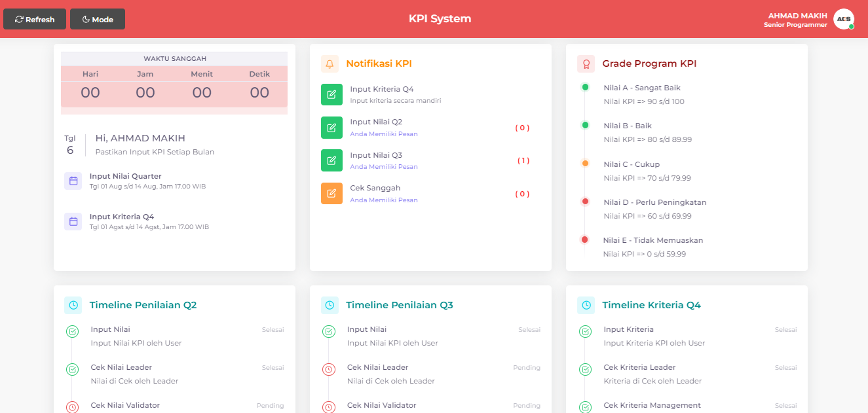This screenshot has height=413, width=868.
Task: Open the Input Nilai Q2 edit icon
Action: pyautogui.click(x=331, y=128)
